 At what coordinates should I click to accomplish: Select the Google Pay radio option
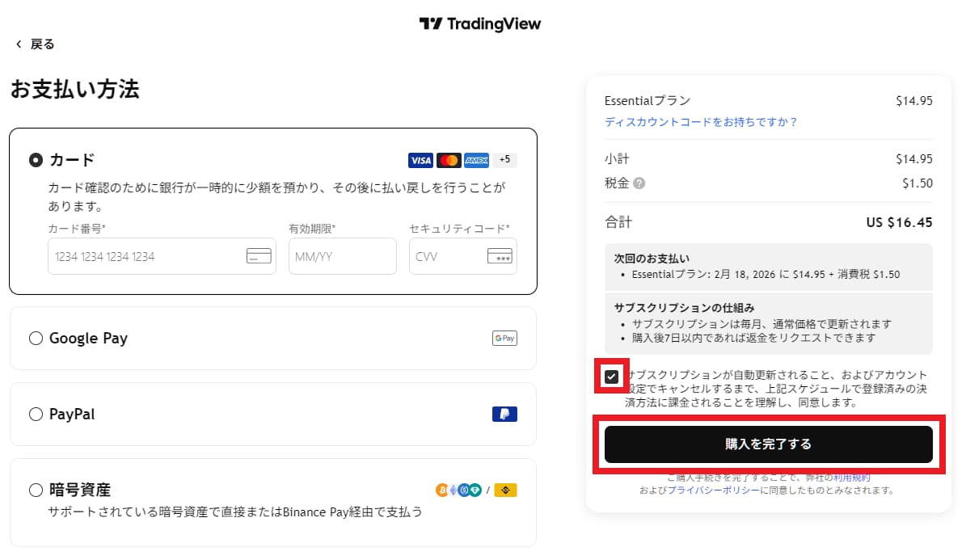pos(36,339)
